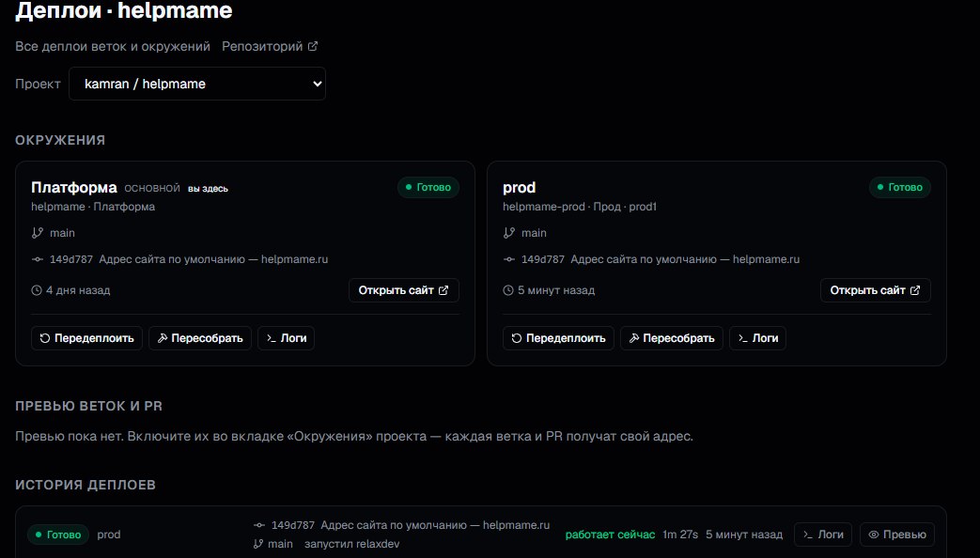Click main branch name in the Платформа card
Viewport: 980px width, 558px height.
coord(63,233)
